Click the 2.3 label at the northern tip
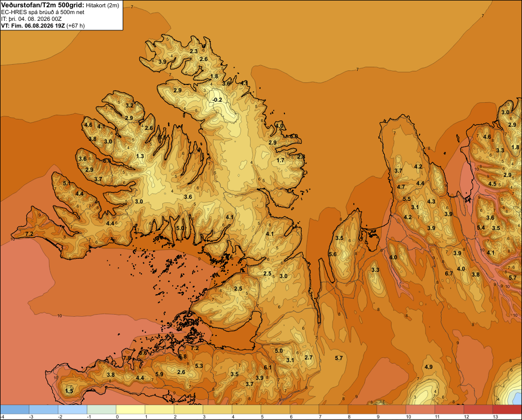The height and width of the screenshot is (420, 522). point(194,51)
